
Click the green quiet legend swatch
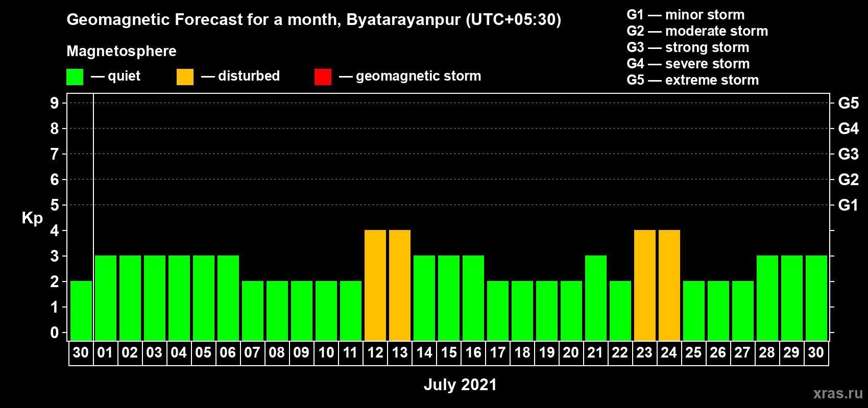click(75, 77)
